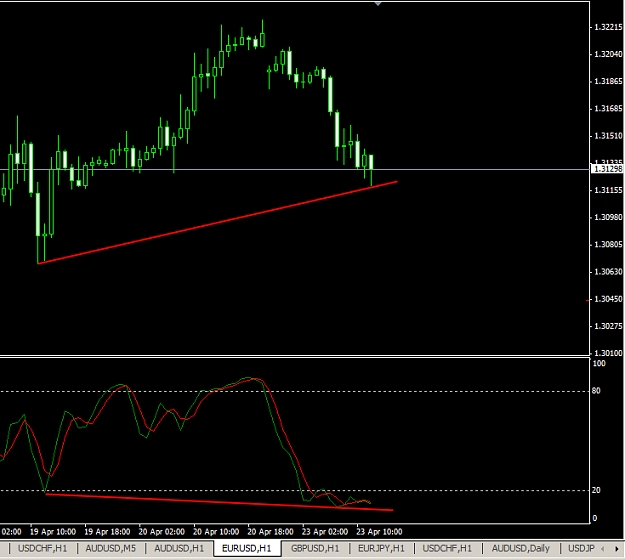Click the 1.30980 price scale label

[608, 217]
